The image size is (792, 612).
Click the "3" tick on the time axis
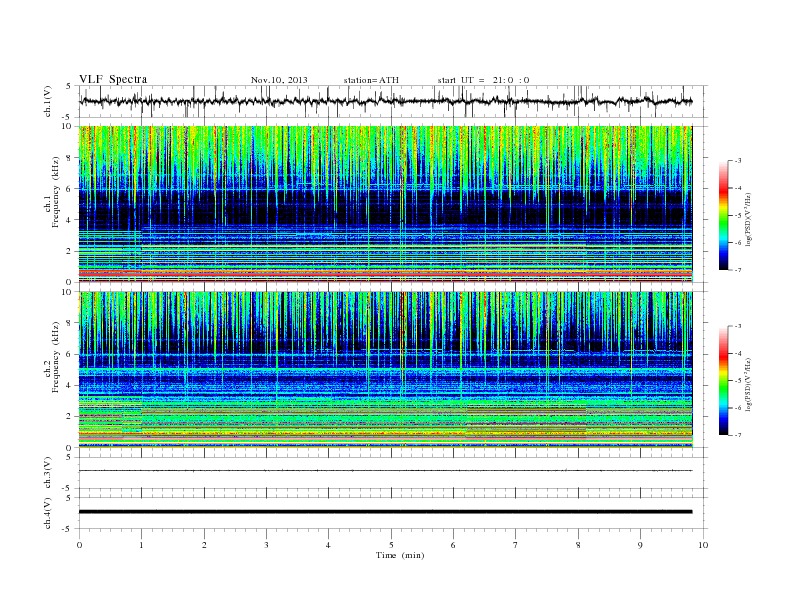[266, 545]
